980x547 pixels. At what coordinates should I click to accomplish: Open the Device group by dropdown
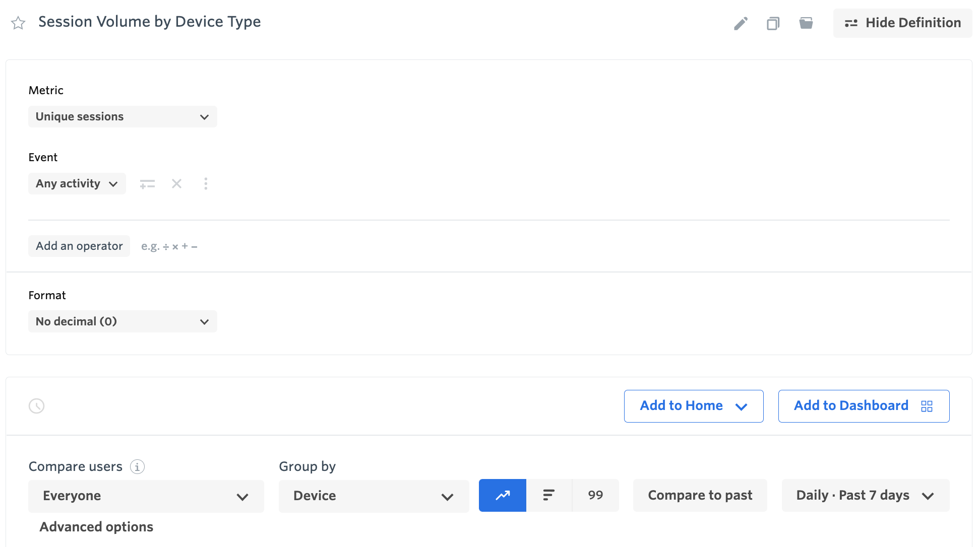374,496
